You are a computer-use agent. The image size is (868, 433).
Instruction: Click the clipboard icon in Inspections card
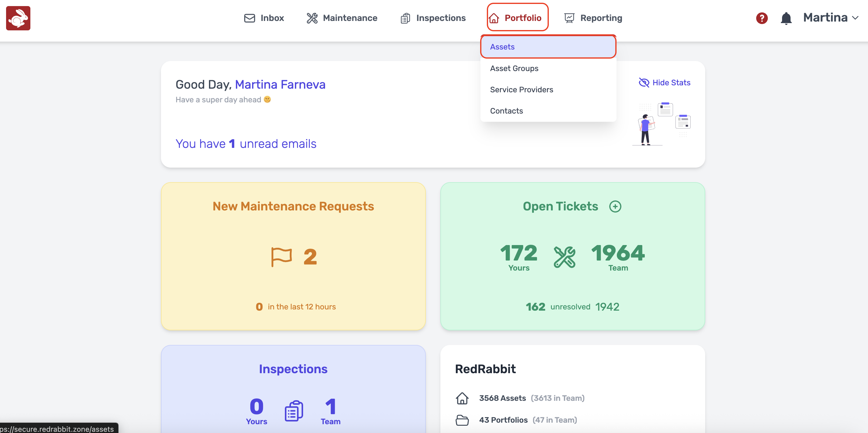(293, 411)
